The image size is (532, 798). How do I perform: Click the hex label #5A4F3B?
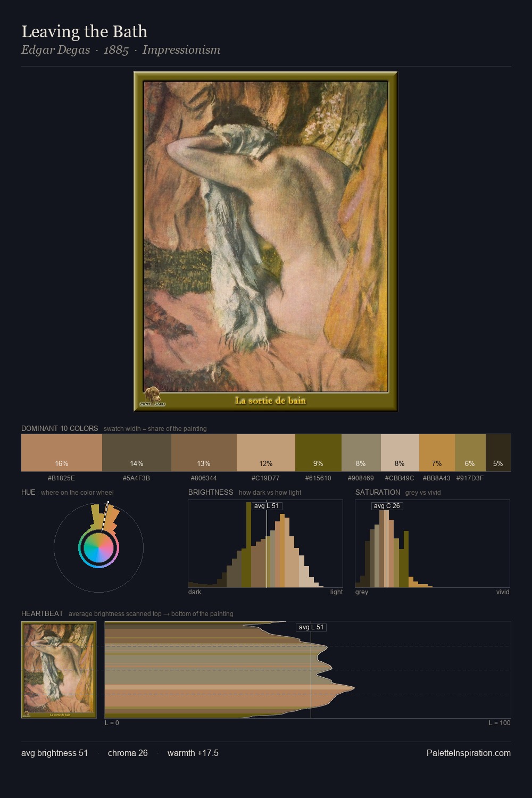point(137,478)
